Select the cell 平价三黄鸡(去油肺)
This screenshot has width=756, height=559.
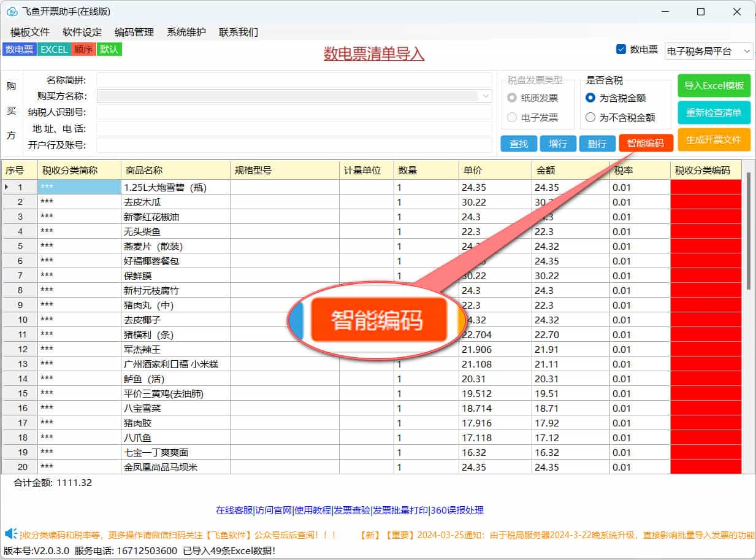[x=175, y=393]
